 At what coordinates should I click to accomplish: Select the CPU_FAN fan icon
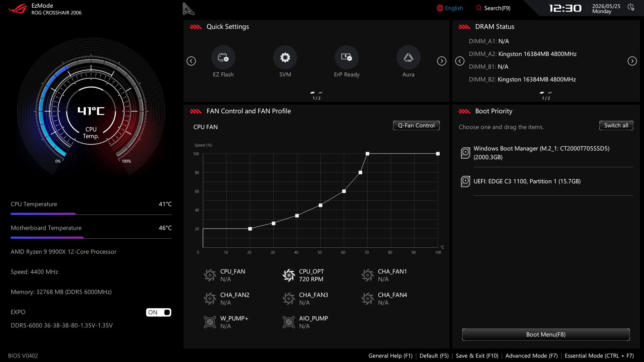coord(210,275)
